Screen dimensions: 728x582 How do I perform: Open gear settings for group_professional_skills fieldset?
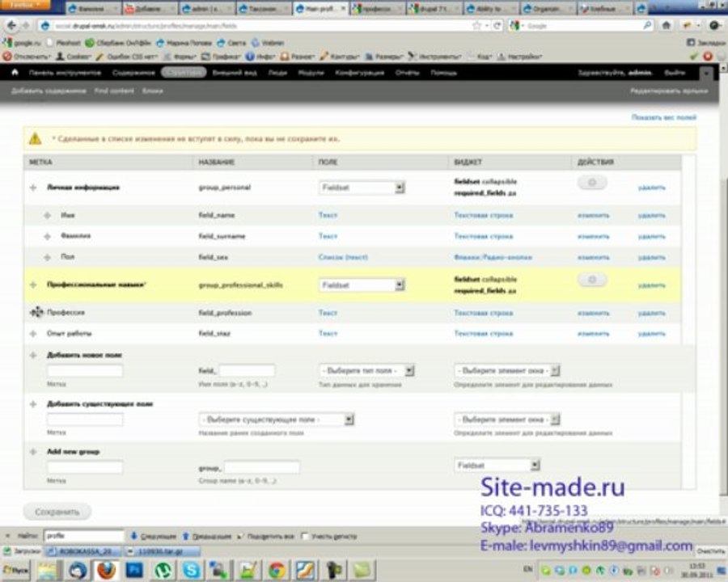tap(592, 280)
